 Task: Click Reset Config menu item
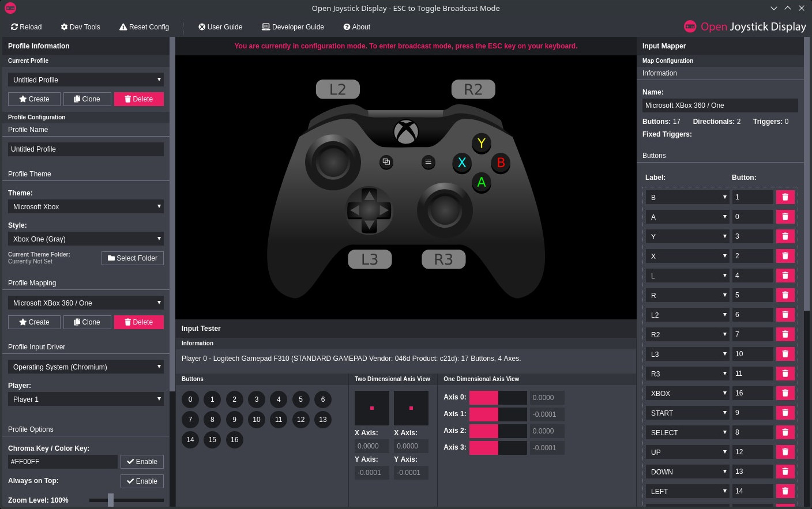[x=144, y=27]
